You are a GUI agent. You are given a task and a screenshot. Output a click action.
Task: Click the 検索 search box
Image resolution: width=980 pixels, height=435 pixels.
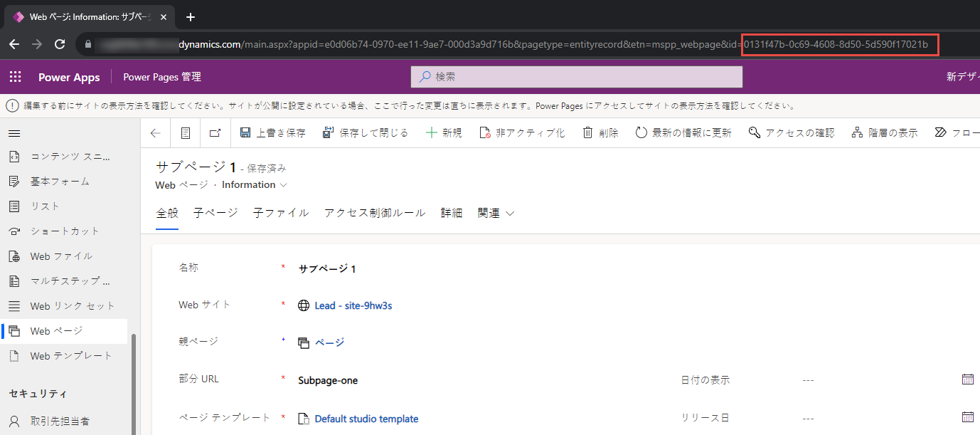[x=576, y=77]
